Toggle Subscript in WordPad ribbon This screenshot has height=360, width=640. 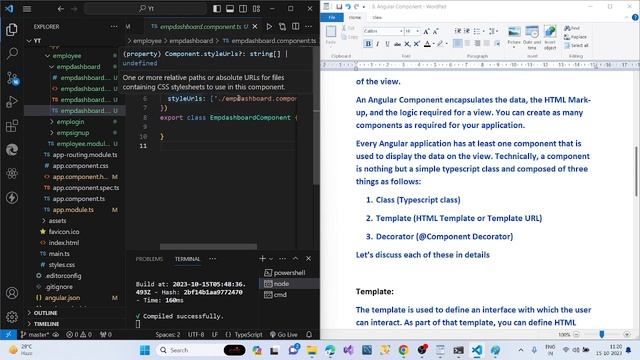pyautogui.click(x=407, y=44)
